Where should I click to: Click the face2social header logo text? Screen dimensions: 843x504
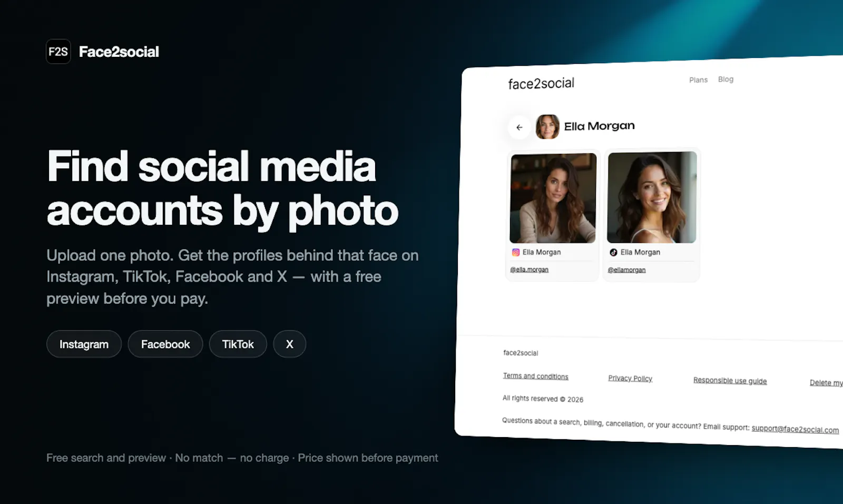tap(541, 83)
